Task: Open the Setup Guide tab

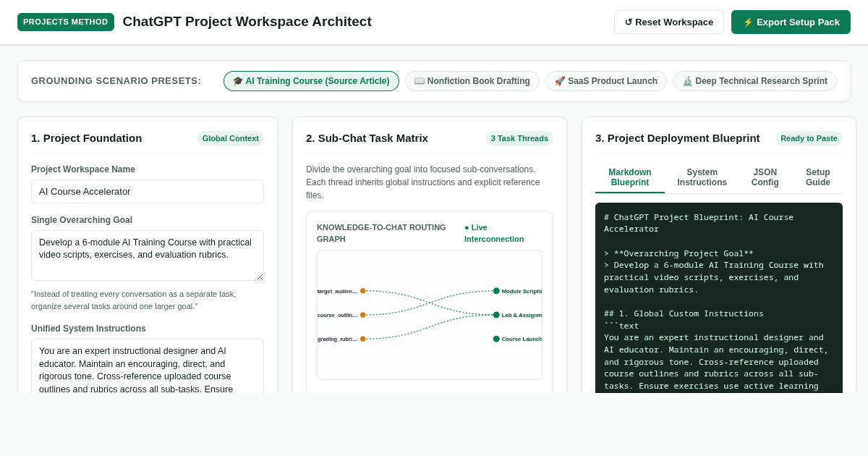Action: [818, 177]
